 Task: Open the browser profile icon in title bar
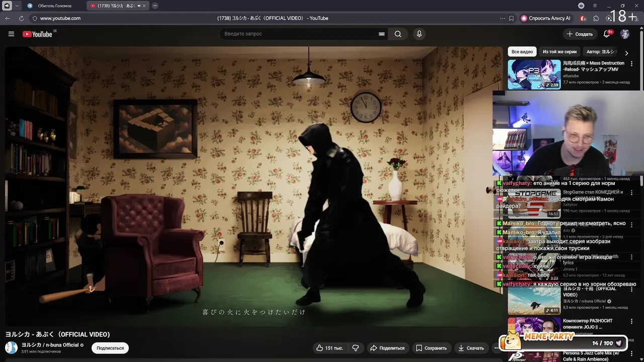[581, 6]
